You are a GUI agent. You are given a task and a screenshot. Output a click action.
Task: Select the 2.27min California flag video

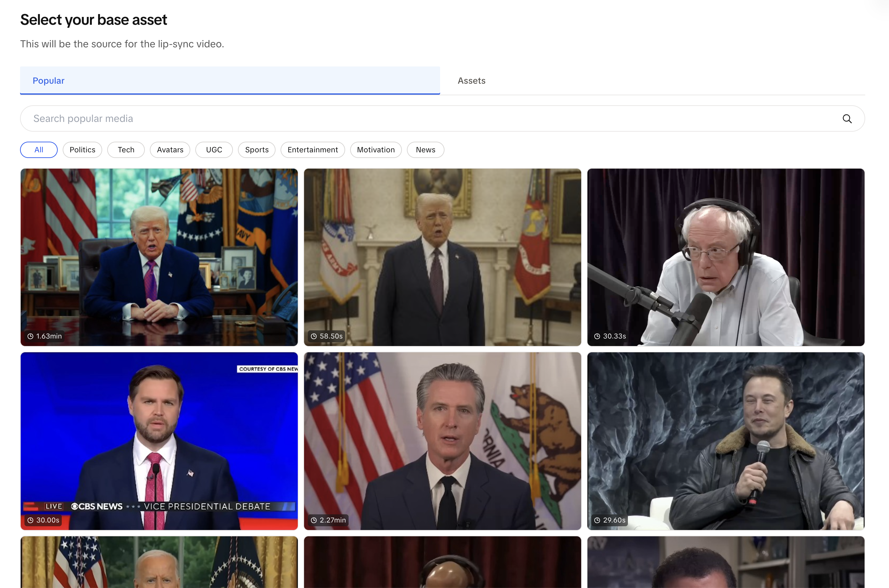442,441
